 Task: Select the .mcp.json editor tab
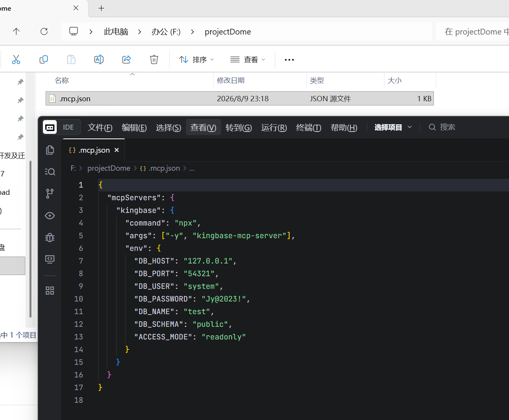(93, 150)
